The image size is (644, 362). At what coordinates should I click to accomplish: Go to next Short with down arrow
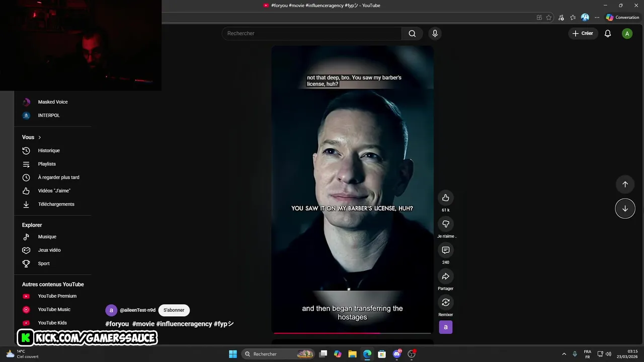(625, 209)
